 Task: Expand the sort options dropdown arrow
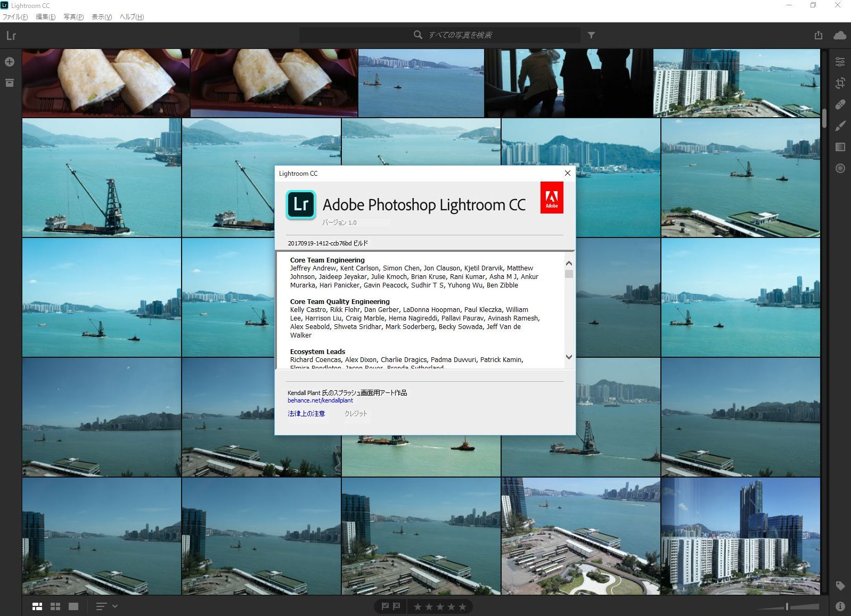pyautogui.click(x=115, y=606)
